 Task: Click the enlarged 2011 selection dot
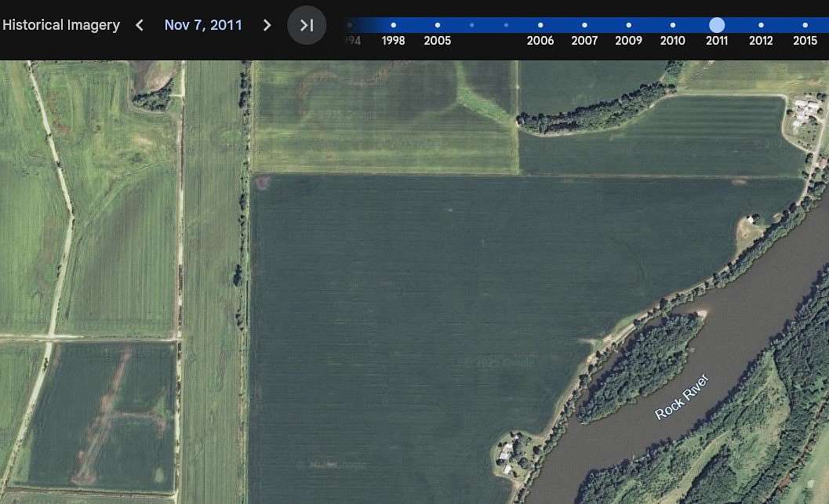(716, 24)
